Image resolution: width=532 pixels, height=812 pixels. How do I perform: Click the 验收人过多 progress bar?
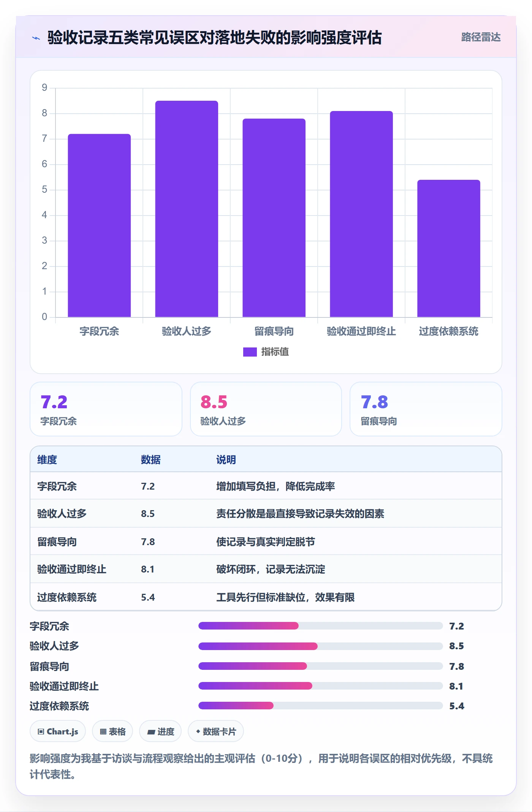coord(321,646)
